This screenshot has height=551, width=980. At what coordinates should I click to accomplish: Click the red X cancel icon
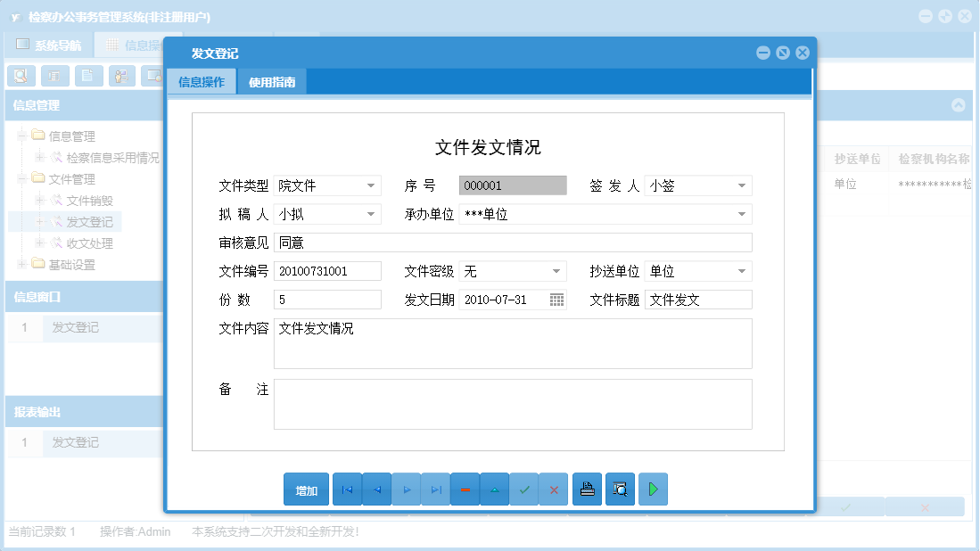tap(554, 489)
